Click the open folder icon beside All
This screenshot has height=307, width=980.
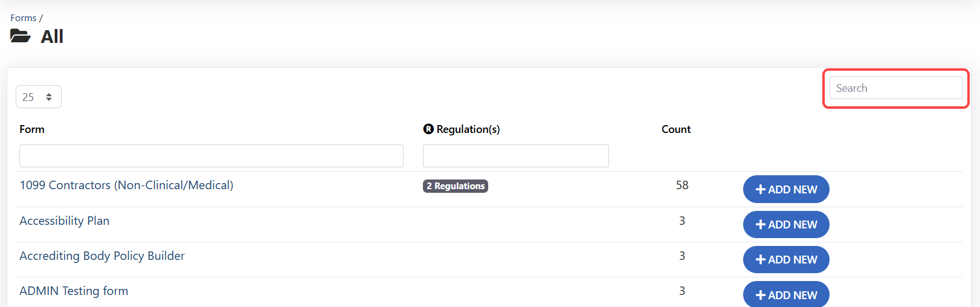20,36
